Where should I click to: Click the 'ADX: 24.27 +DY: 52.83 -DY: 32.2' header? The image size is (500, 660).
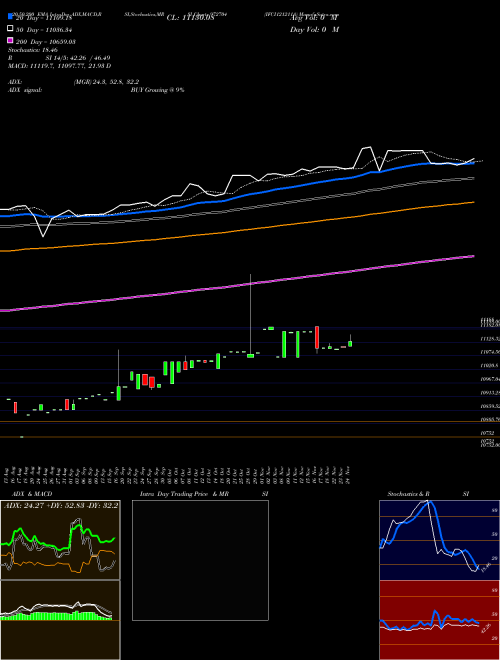61,505
